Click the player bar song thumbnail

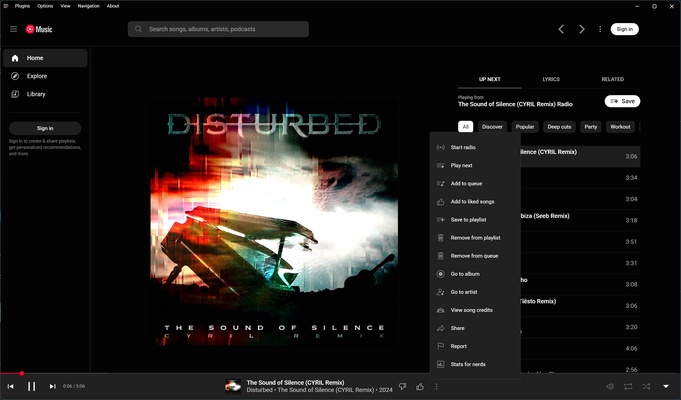pos(233,386)
